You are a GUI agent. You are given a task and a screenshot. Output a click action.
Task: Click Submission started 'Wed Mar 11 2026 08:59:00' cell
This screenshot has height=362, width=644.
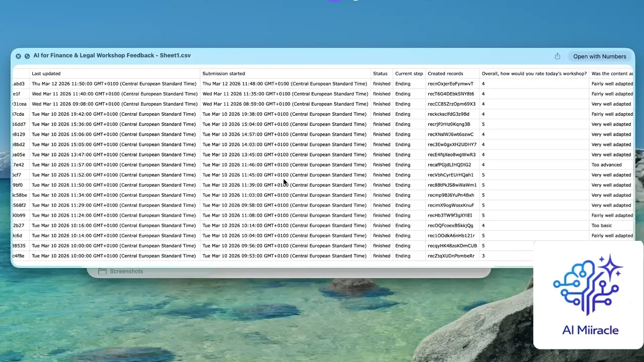point(285,104)
